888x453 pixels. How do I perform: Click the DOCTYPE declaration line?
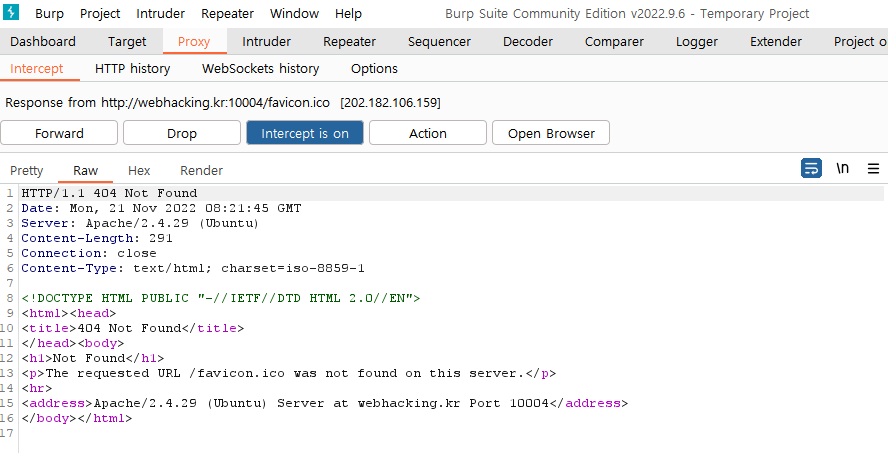[221, 298]
